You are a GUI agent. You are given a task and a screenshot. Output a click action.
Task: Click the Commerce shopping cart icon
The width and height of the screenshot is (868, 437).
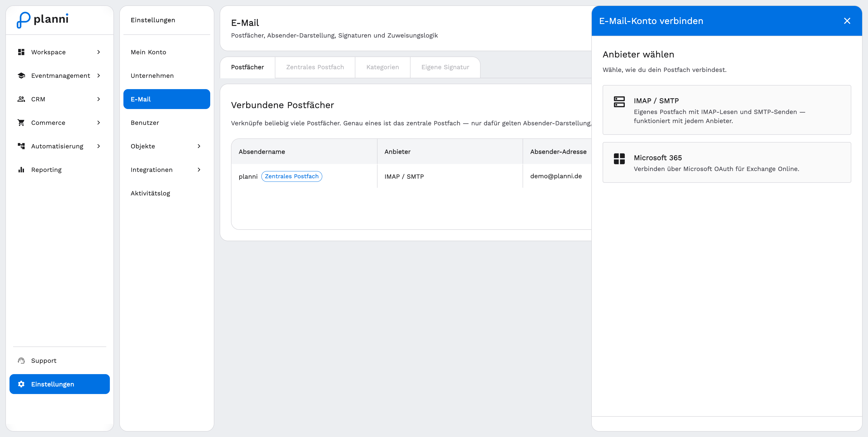click(21, 123)
